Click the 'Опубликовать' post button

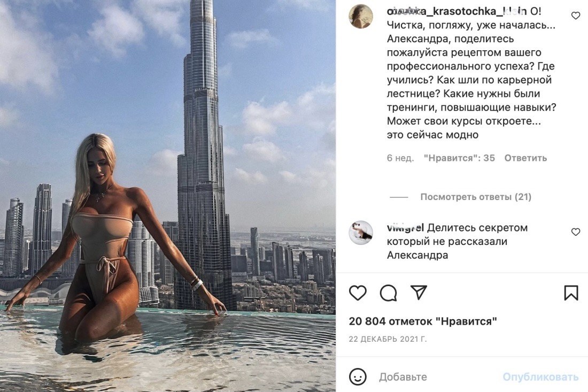click(x=540, y=376)
